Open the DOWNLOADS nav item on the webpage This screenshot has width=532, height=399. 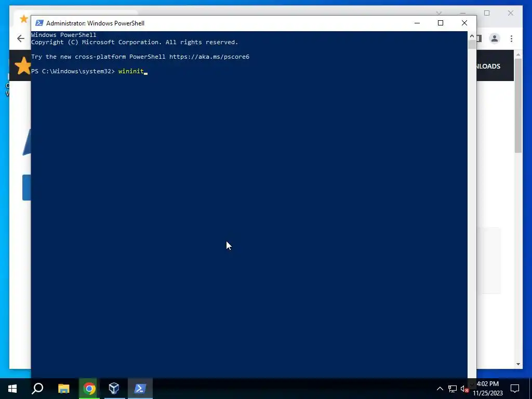click(488, 66)
